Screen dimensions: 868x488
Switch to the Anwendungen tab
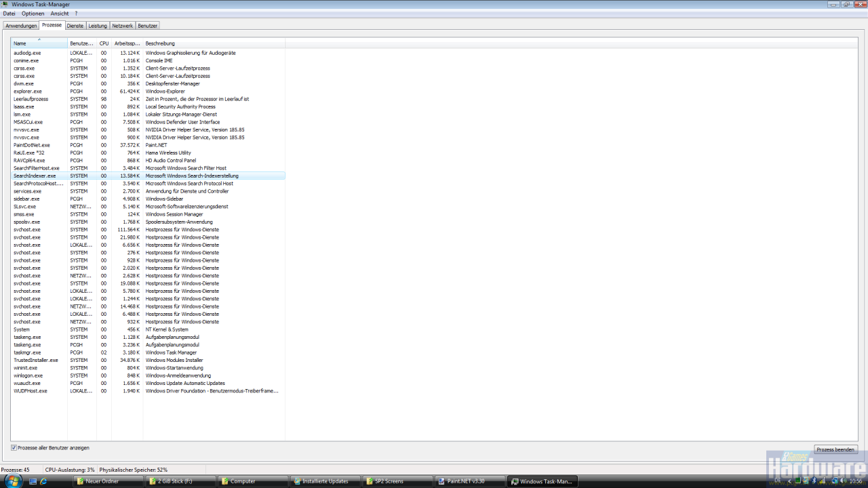click(x=21, y=26)
